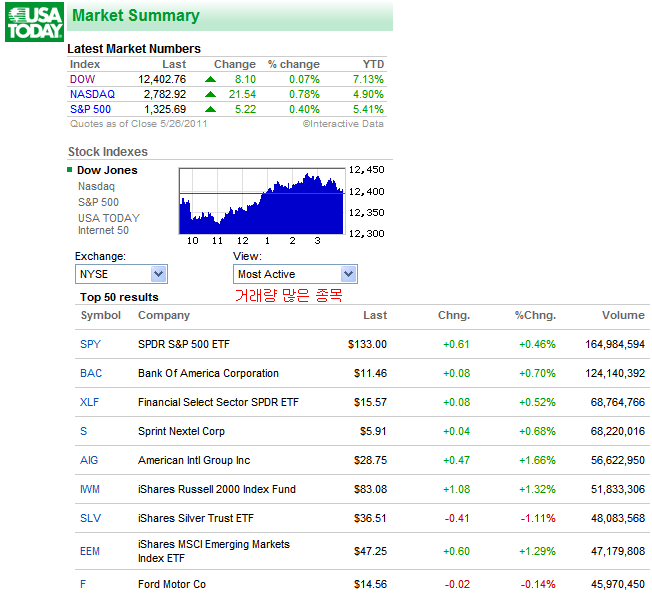Open the AIG symbol link
The height and width of the screenshot is (596, 652).
click(x=89, y=460)
